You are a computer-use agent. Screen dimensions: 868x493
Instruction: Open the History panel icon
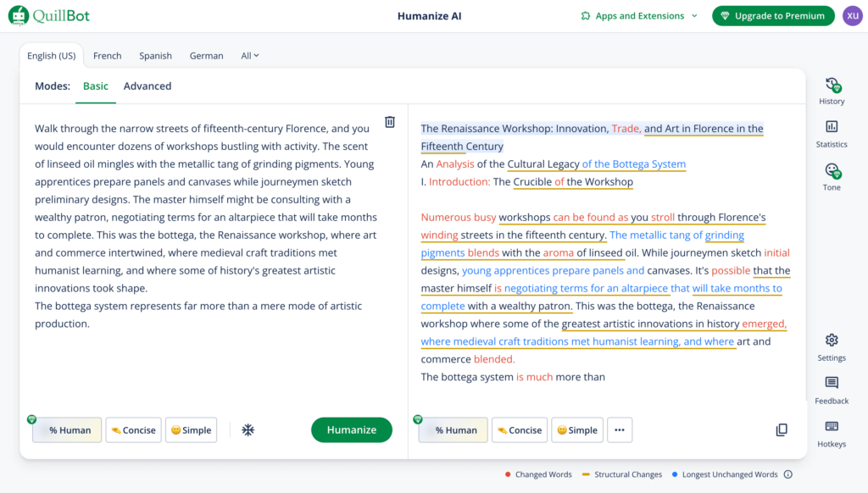point(832,86)
